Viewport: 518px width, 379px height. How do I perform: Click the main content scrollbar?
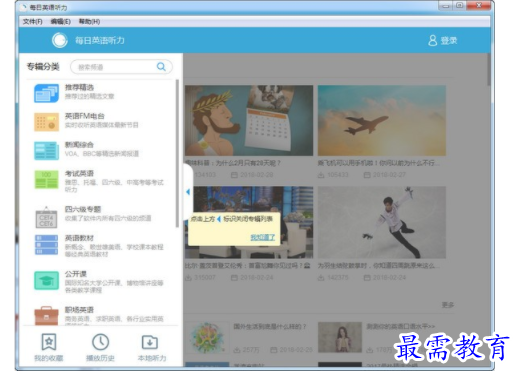(489, 69)
